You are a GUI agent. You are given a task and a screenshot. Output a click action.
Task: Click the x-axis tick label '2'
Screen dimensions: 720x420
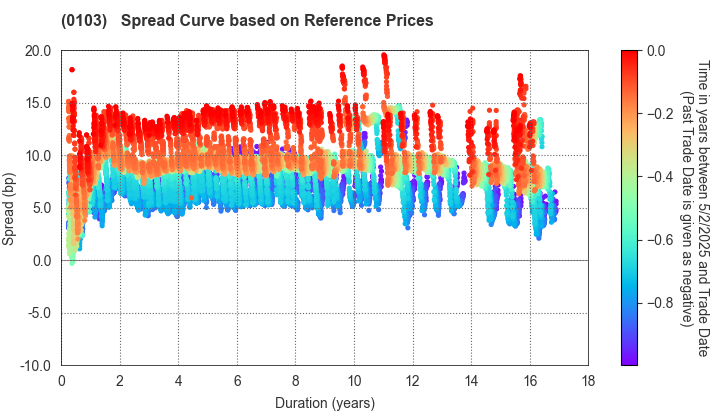(120, 381)
